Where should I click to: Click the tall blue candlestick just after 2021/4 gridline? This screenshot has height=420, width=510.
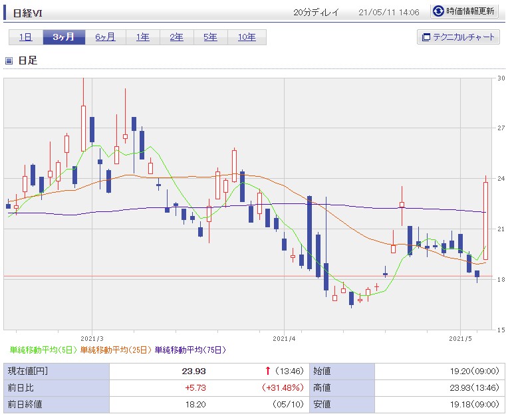coord(309,233)
